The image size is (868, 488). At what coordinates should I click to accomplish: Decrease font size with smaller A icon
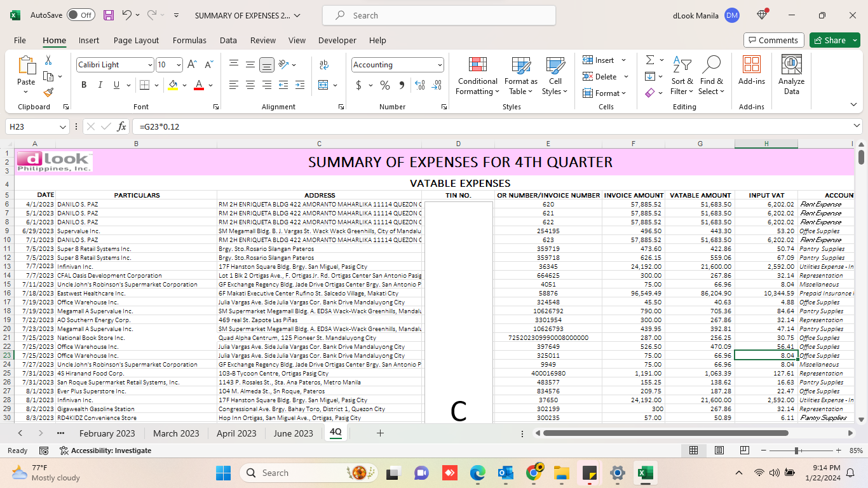(x=209, y=65)
